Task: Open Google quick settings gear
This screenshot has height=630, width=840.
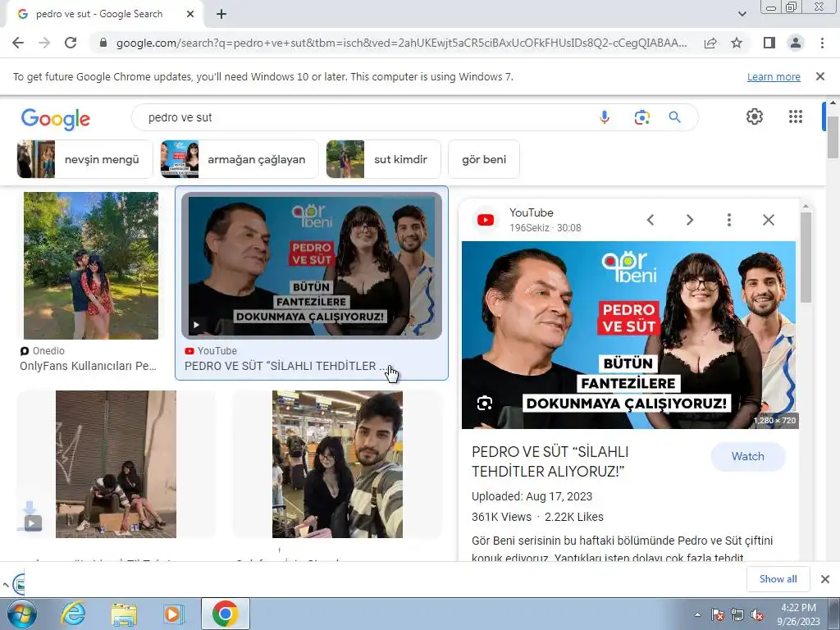Action: tap(755, 116)
